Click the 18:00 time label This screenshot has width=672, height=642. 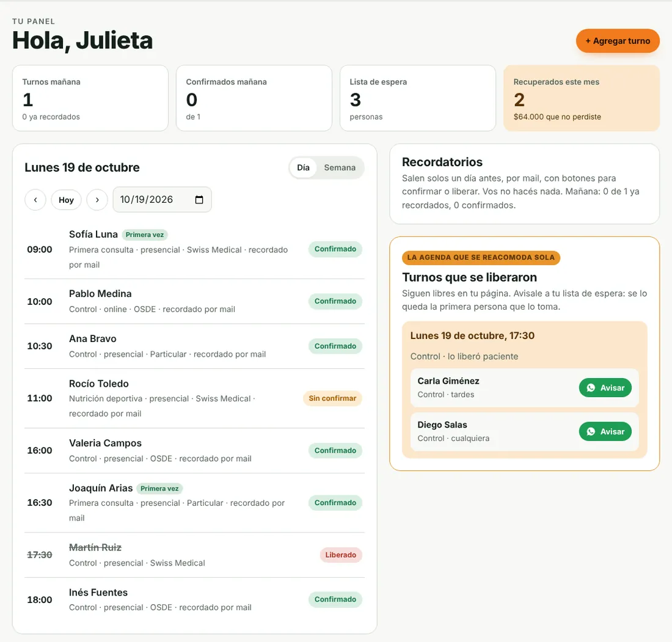pos(40,600)
